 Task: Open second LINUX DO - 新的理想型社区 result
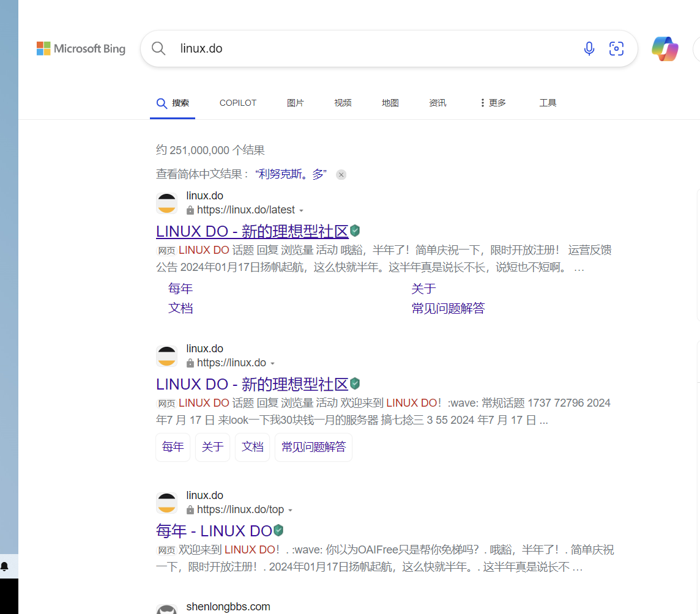tap(252, 384)
